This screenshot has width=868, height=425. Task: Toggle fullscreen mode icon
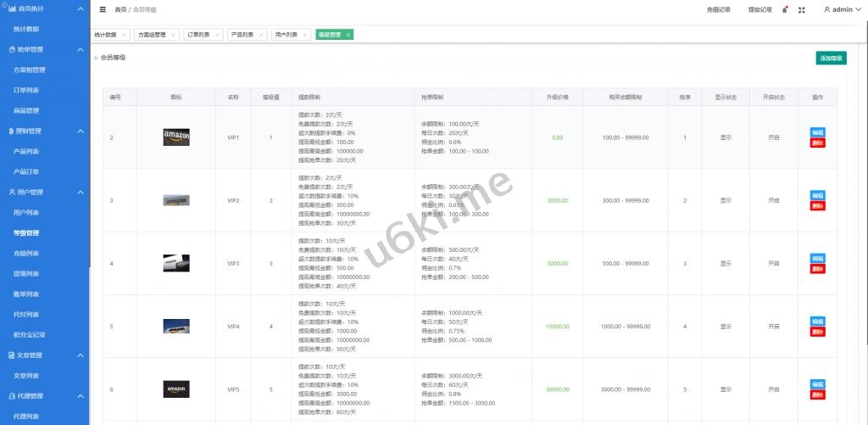click(x=802, y=10)
